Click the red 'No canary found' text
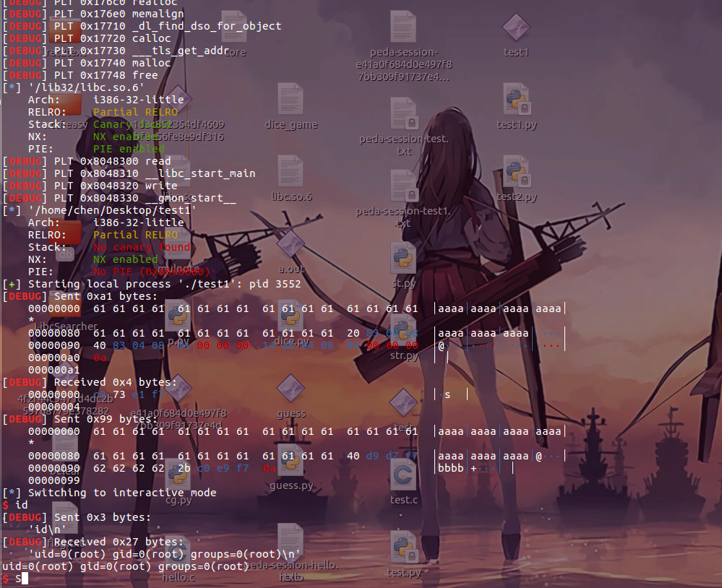This screenshot has height=588, width=722. tap(142, 247)
